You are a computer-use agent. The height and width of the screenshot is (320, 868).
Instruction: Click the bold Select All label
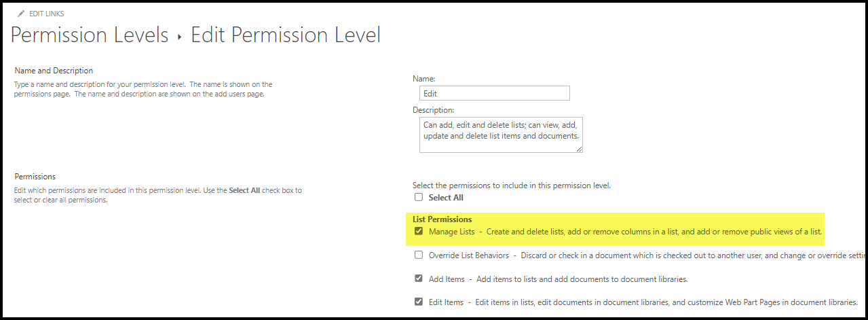[x=446, y=198]
